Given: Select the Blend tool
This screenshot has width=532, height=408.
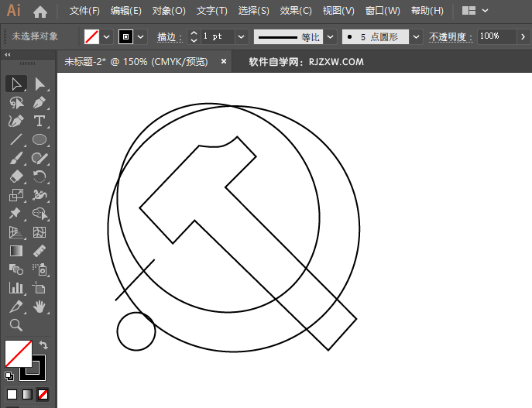Looking at the screenshot, I should point(16,269).
